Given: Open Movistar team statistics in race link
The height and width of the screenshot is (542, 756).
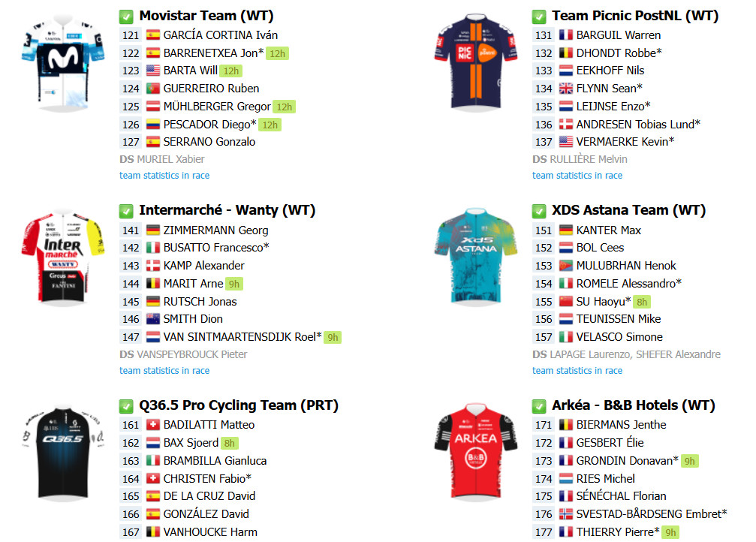Looking at the screenshot, I should [164, 176].
